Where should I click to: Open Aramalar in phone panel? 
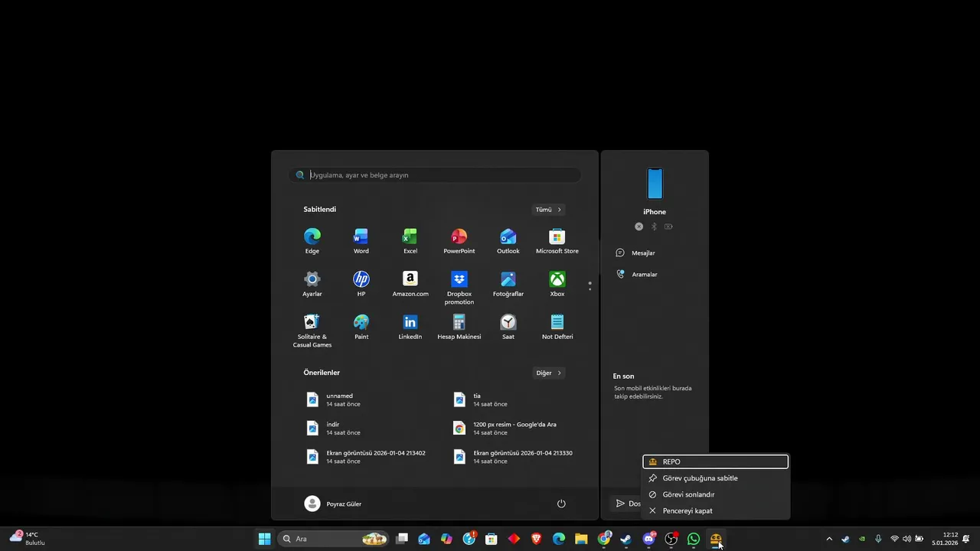point(636,274)
